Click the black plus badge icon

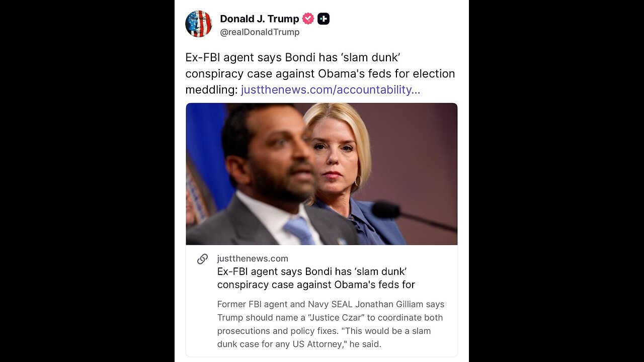[324, 19]
